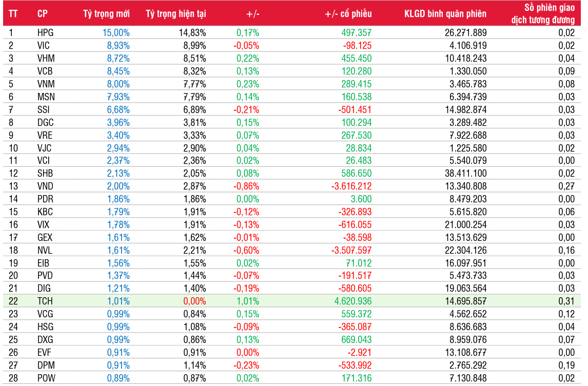
Task: Select the VCI ticker cell
Action: (44, 161)
